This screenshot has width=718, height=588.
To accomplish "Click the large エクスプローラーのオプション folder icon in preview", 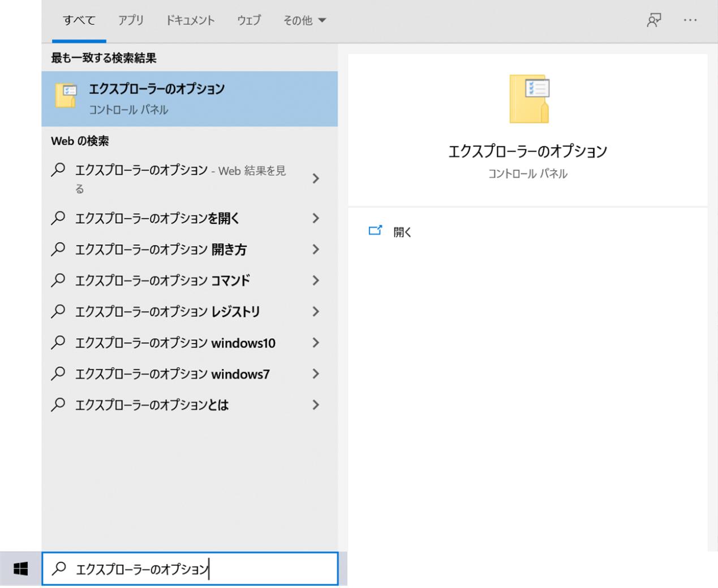I will click(529, 99).
